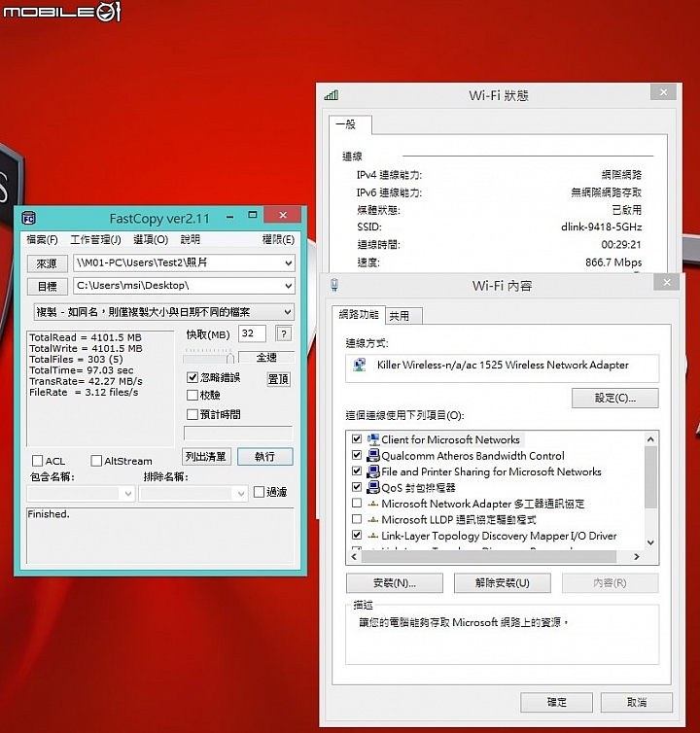
Task: Click the 列出清單 listing button
Action: [206, 456]
